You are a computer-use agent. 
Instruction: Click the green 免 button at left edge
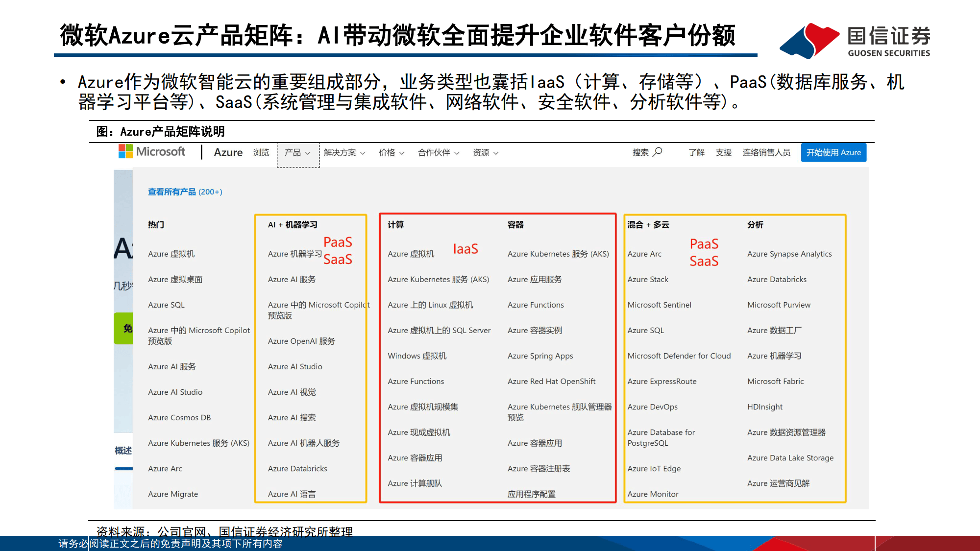123,328
